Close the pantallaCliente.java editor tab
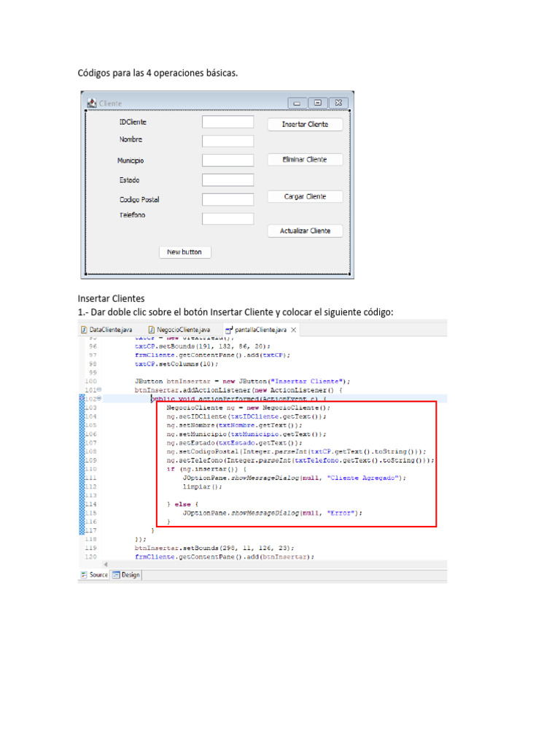 (294, 330)
